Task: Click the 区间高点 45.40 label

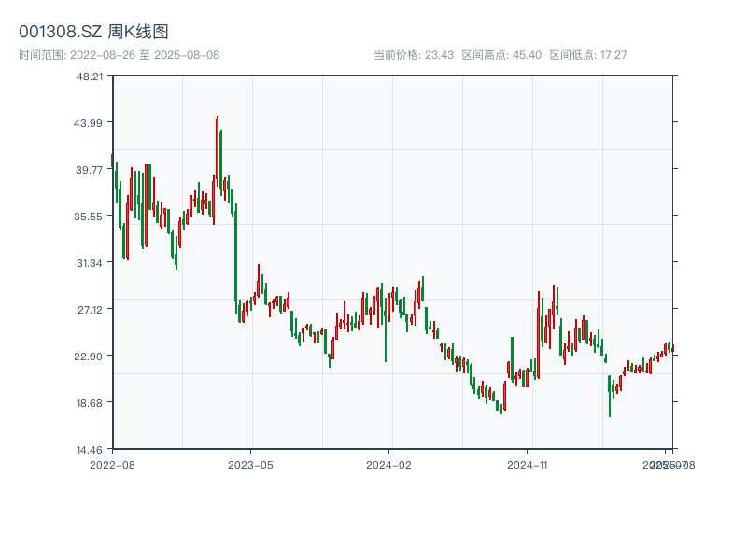Action: (501, 55)
